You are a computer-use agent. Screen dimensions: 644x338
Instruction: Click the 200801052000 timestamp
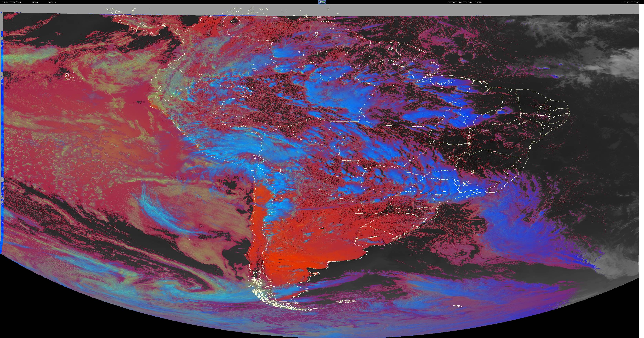[631, 2]
